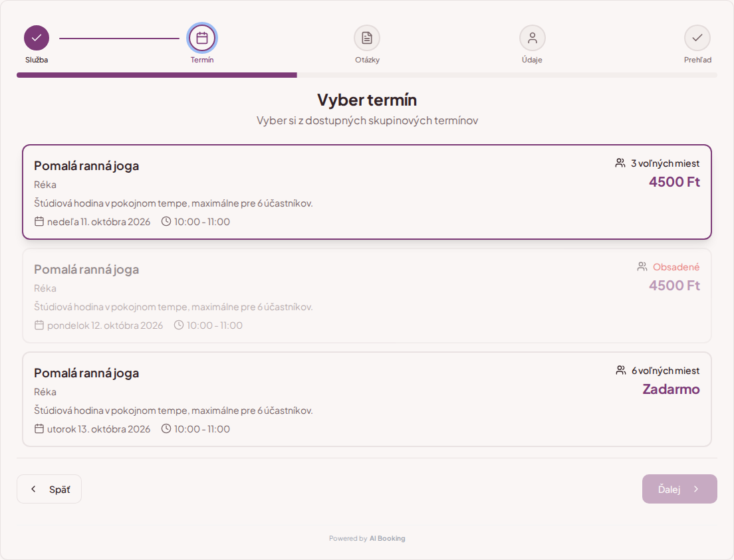
Task: Go to the Údaje person step icon
Action: (x=533, y=38)
